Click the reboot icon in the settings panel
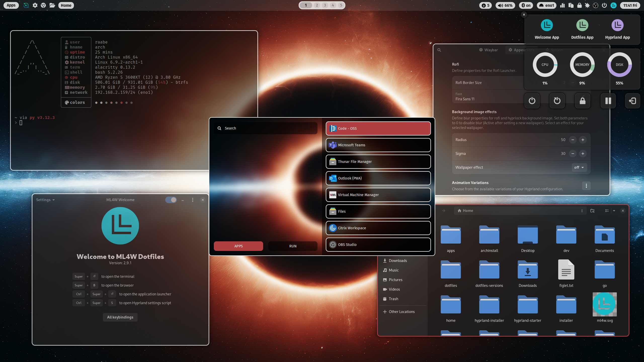This screenshot has height=362, width=644. (x=557, y=101)
